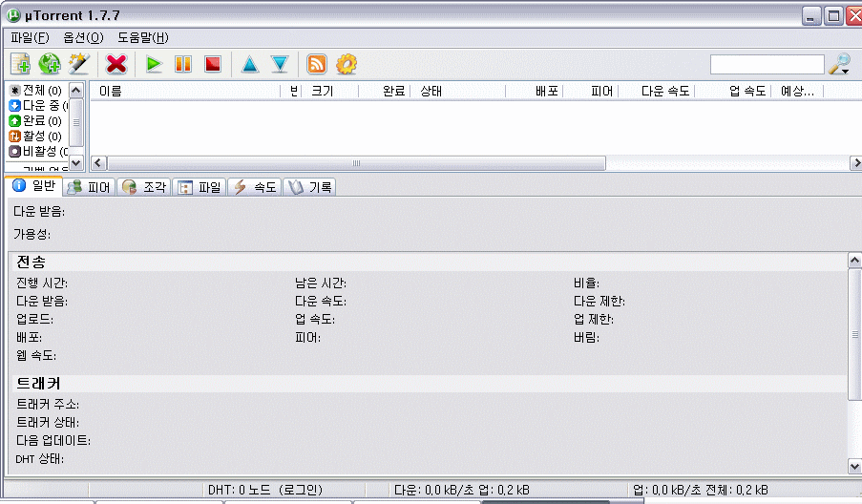Click details pane scroll up arrow
Image resolution: width=862 pixels, height=504 pixels.
coord(855,260)
